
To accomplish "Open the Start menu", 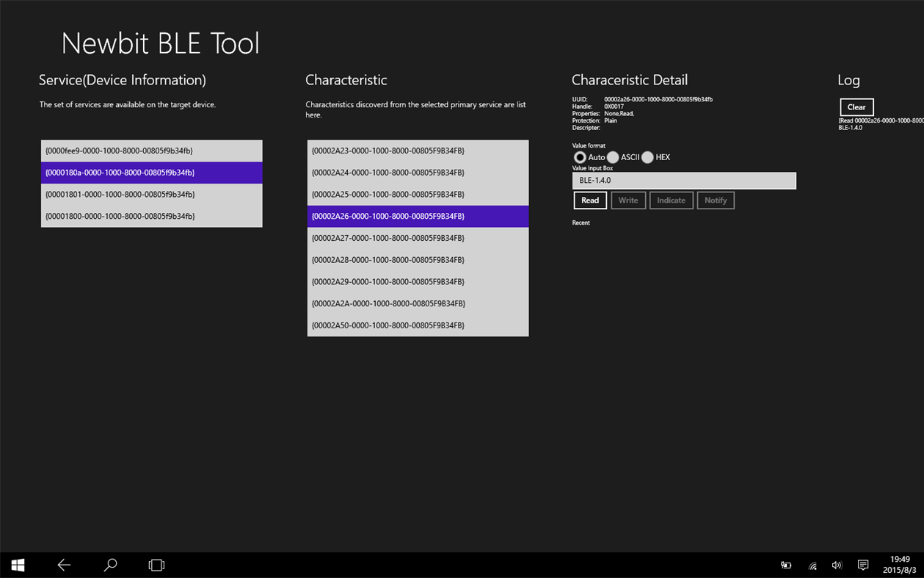I will coord(17,565).
